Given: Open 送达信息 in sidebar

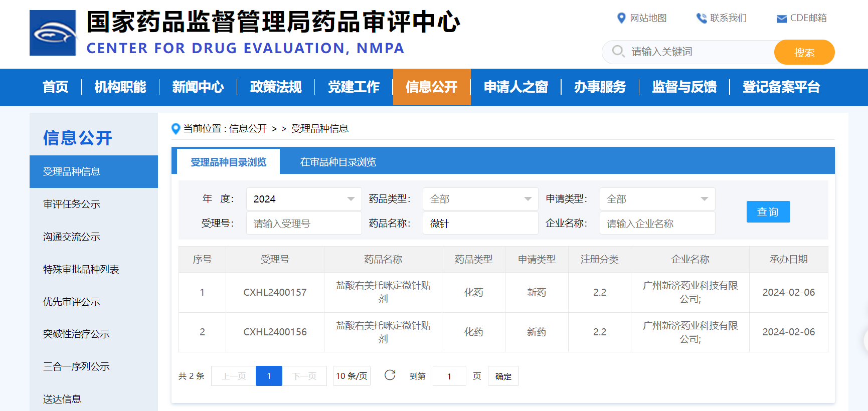Looking at the screenshot, I should tap(94, 399).
